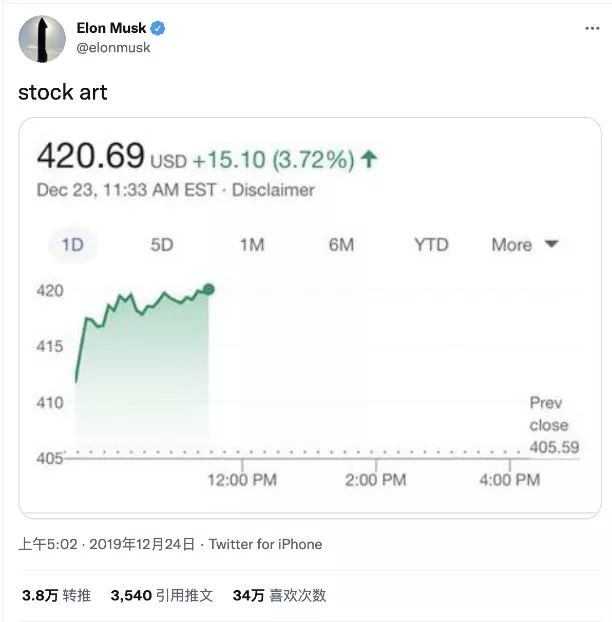612x622 pixels.
Task: Click the green dot at the chart's end
Action: [x=209, y=289]
